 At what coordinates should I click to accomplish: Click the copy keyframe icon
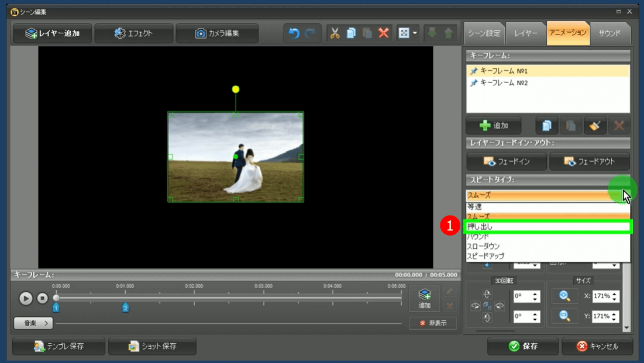(547, 126)
